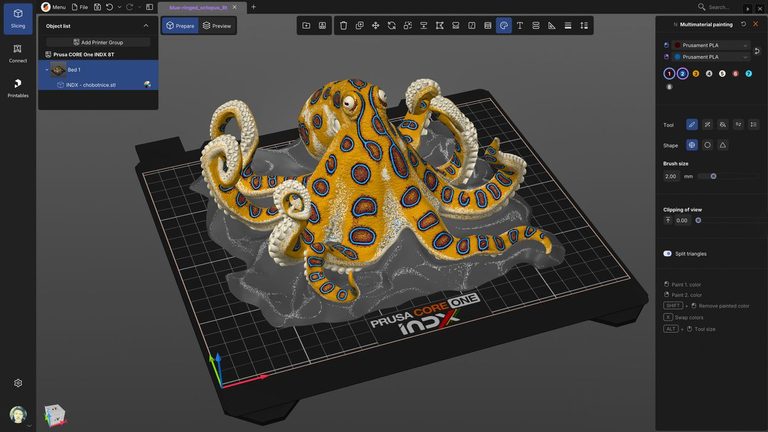
Task: Click the arrange on bed icon next to the folder
Action: click(x=322, y=25)
